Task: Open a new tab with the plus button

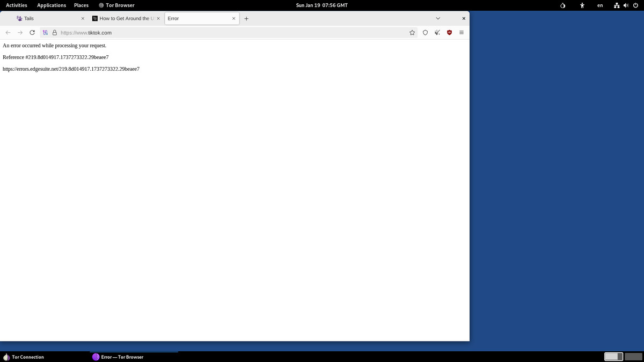Action: pos(246,18)
